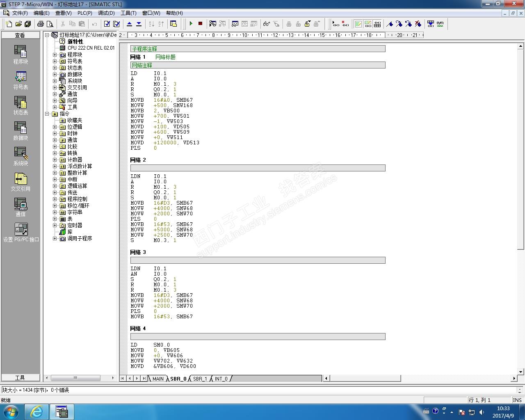Screen dimensions: 525x420
Task: Select the 新特性 tree item
Action: (x=75, y=41)
